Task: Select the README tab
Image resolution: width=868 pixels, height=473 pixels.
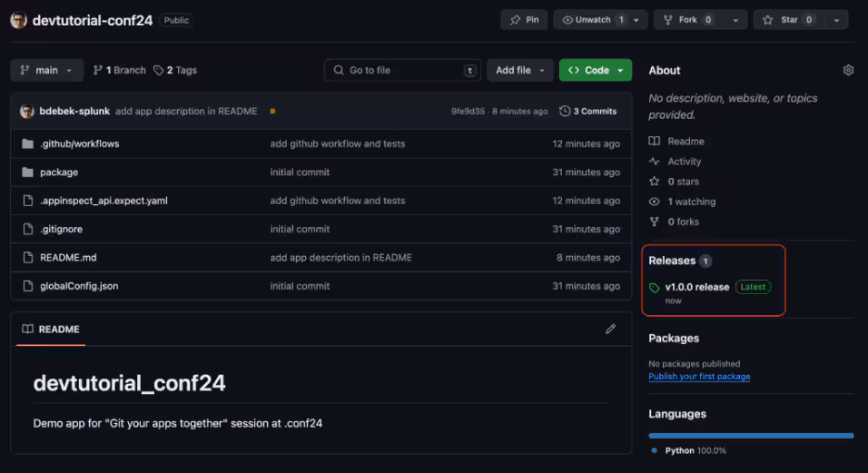Action: (x=51, y=329)
